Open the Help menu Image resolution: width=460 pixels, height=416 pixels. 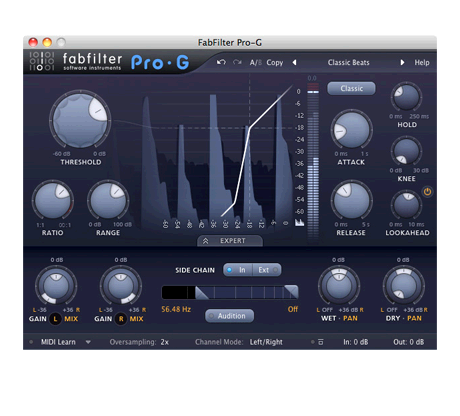pyautogui.click(x=422, y=62)
